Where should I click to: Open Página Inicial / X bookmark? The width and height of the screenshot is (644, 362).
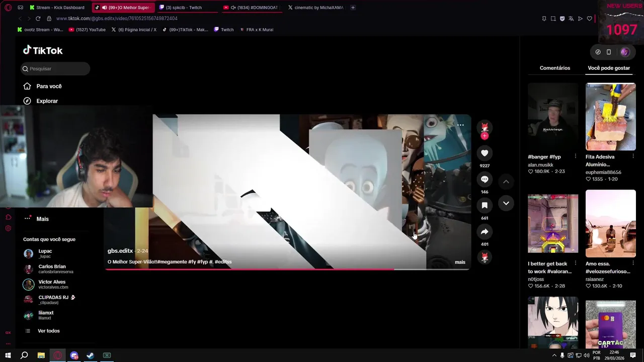134,30
